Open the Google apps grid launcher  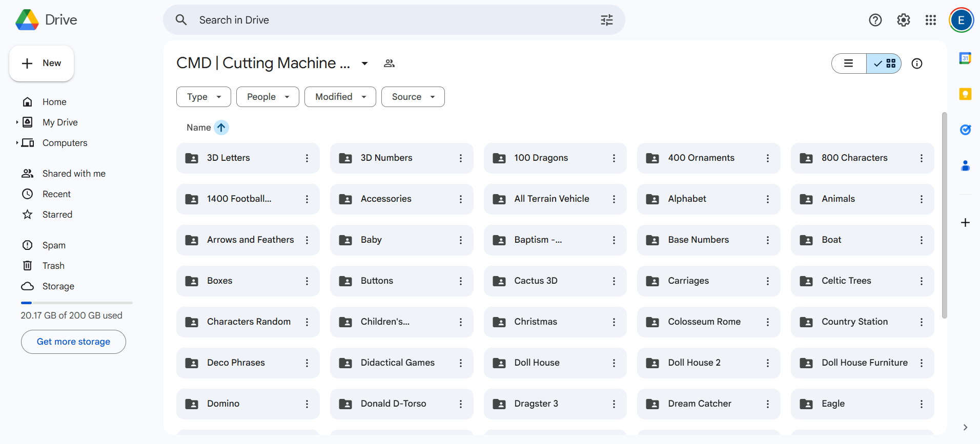pyautogui.click(x=931, y=20)
